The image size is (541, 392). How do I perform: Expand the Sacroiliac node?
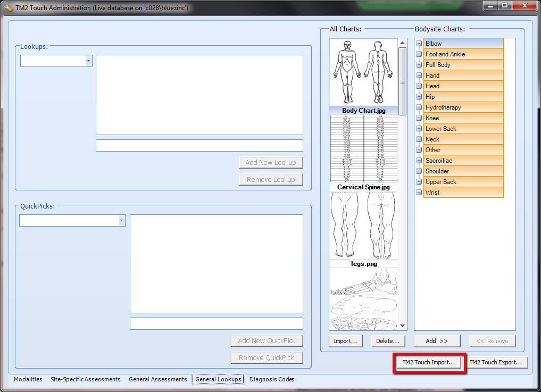[x=419, y=161]
